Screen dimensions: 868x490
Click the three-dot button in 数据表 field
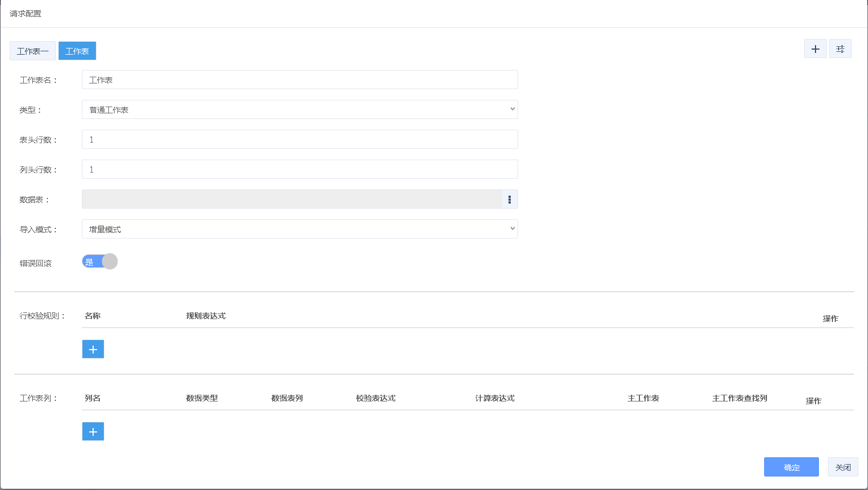(x=509, y=200)
